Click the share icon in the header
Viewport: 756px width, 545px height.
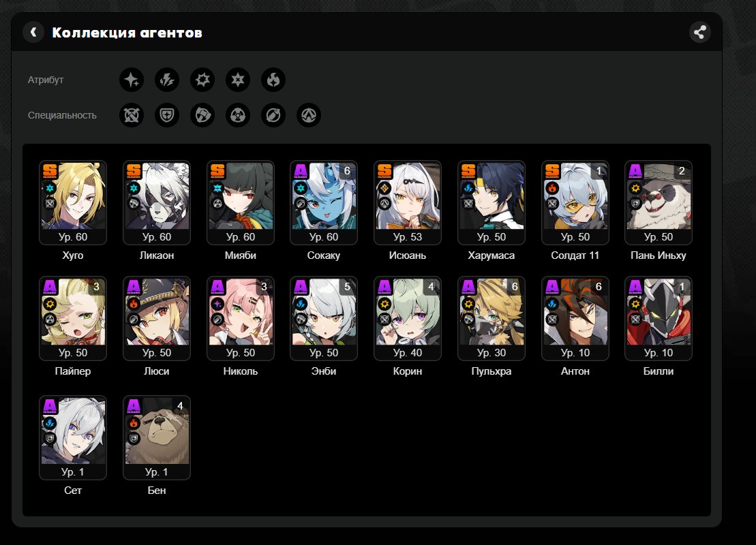[x=699, y=32]
